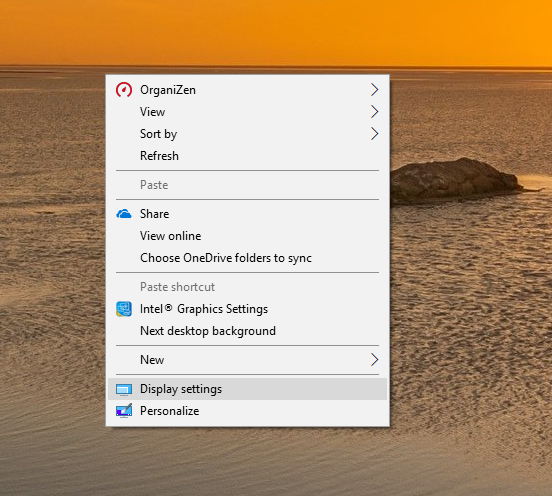Open Choose OneDrive folders to sync
This screenshot has width=552, height=496.
[x=247, y=258]
